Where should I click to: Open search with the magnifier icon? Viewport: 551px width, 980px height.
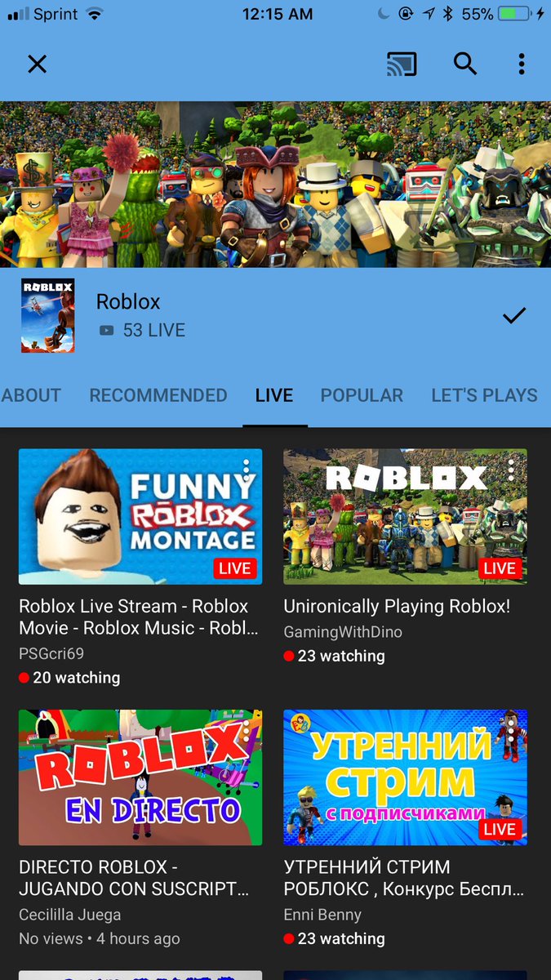(465, 64)
